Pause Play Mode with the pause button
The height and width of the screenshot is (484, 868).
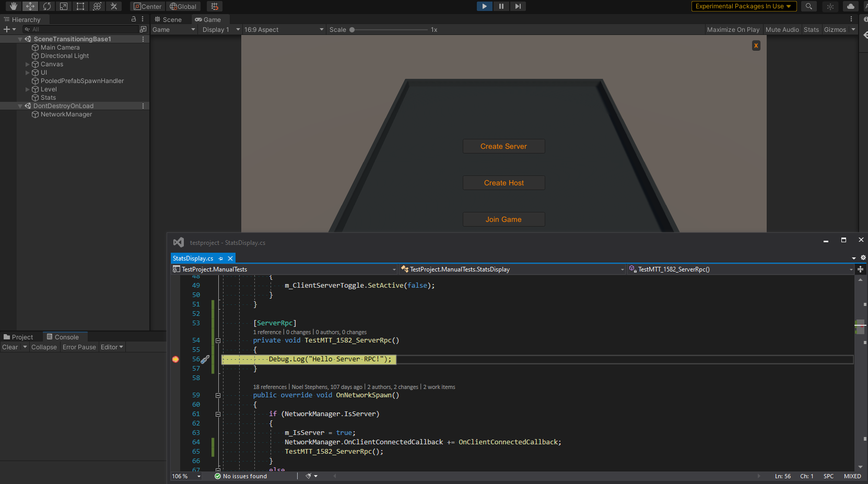501,6
